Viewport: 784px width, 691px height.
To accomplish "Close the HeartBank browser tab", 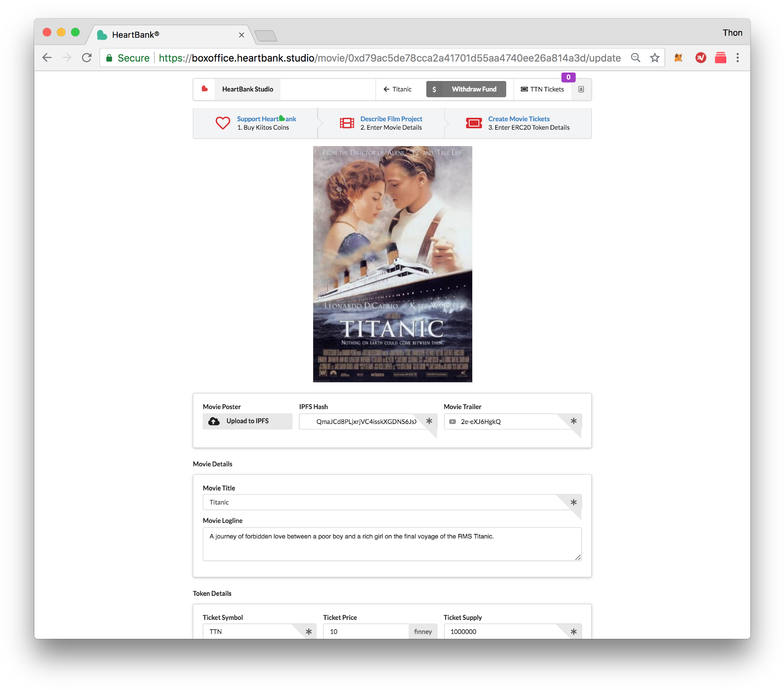I will click(x=242, y=35).
